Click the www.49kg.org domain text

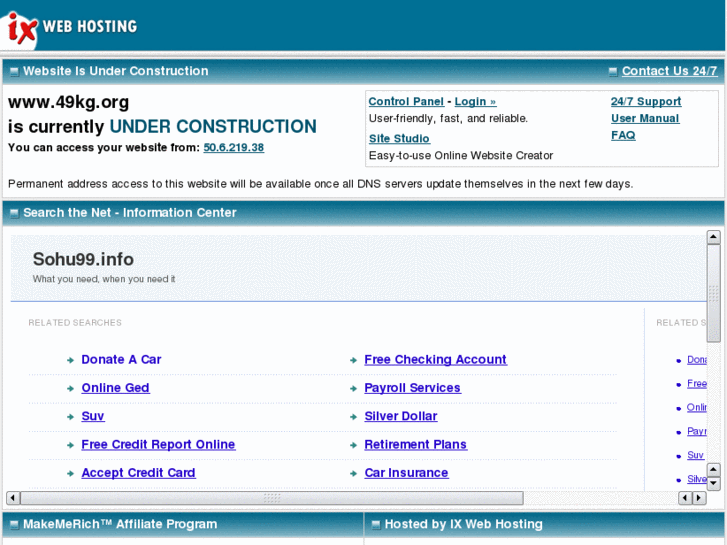pos(69,102)
